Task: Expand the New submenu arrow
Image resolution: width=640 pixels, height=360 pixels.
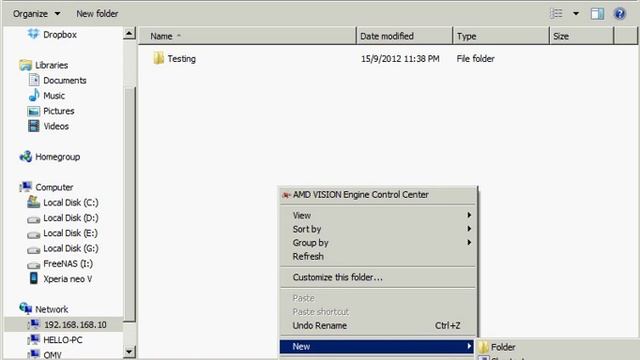Action: coord(469,347)
